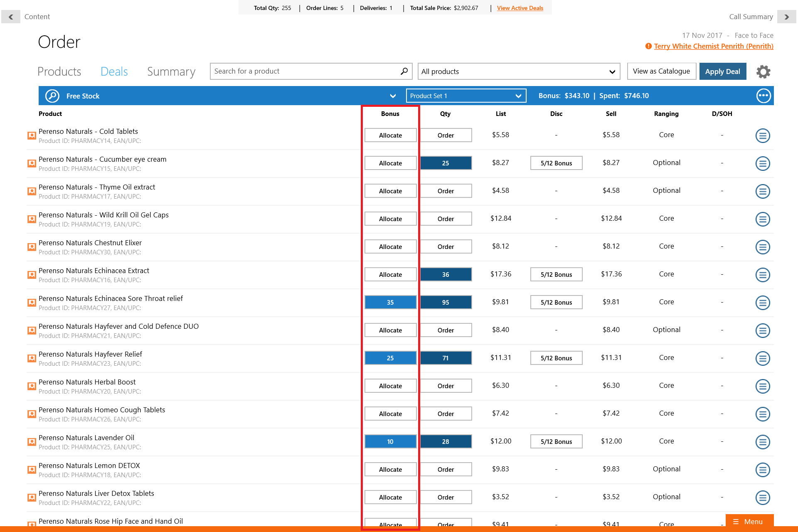This screenshot has width=798, height=532.
Task: Click the Echinacea Extract row menu icon
Action: point(762,275)
